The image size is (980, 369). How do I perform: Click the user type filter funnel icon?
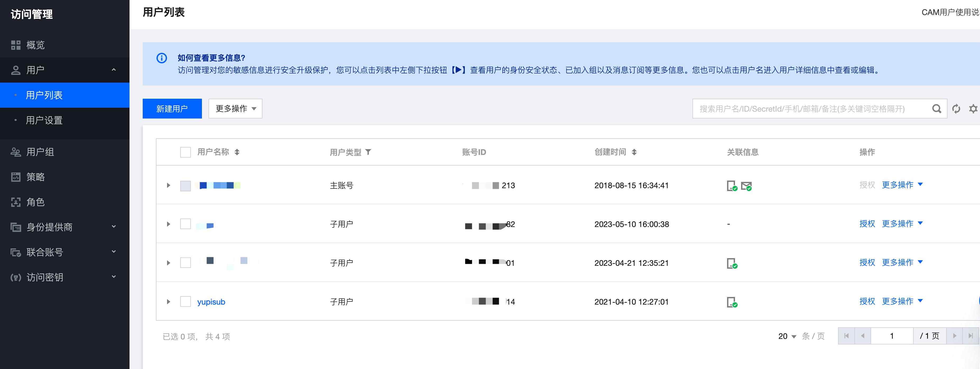pos(368,152)
